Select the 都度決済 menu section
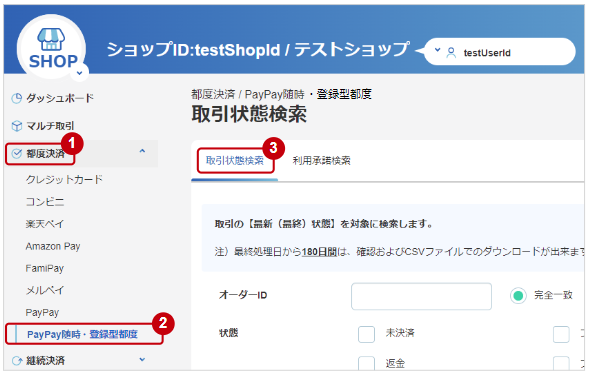Viewport: 590px width, 376px height. click(x=45, y=154)
